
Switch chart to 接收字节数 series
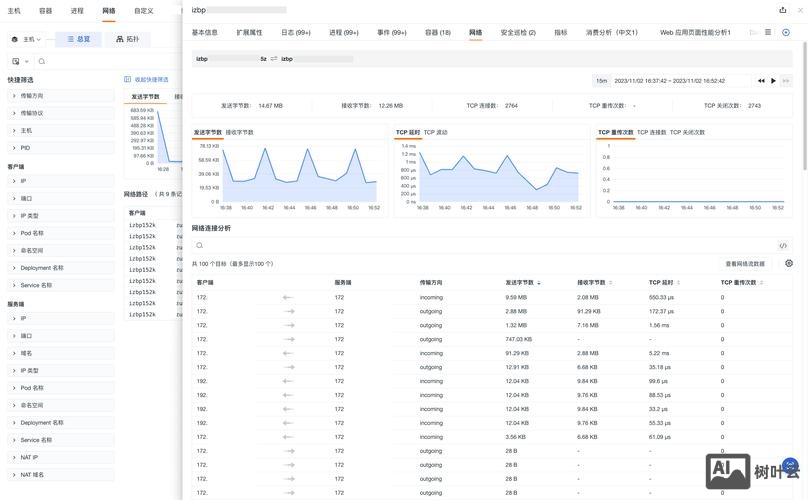point(240,132)
